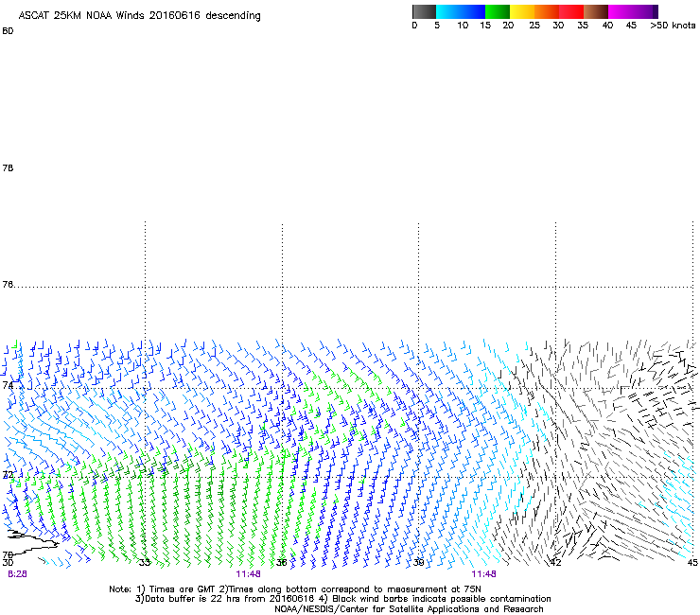This screenshot has width=700, height=615.
Task: Click the legend value '45'
Action: [631, 26]
